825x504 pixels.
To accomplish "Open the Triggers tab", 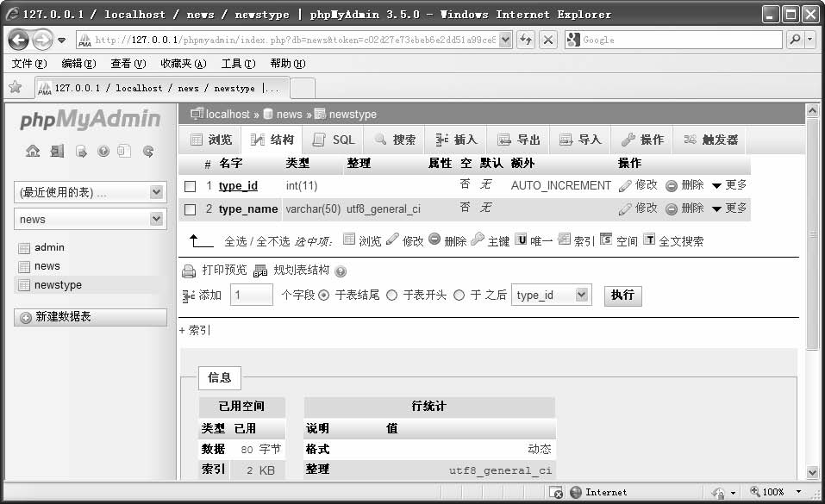I will 710,140.
